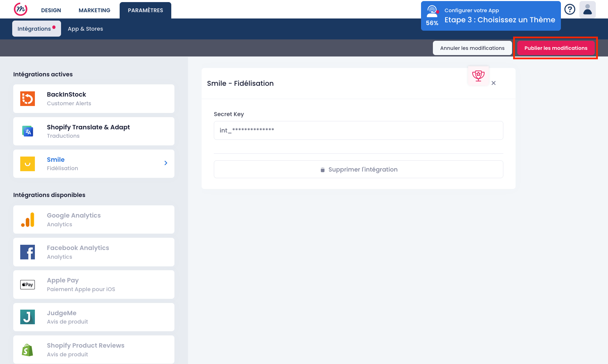Open the Intégrations sub-tab
Viewport: 608px width, 364px height.
[x=37, y=29]
